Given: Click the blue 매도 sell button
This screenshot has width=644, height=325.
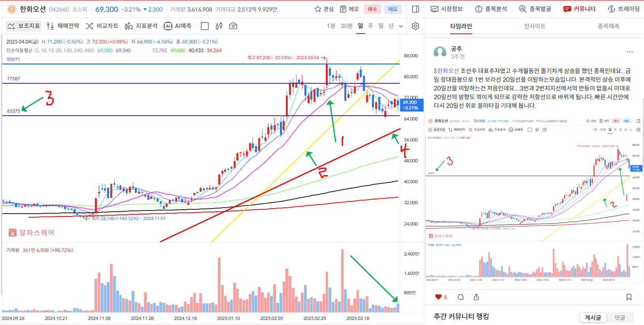Looking at the screenshot, I should click(x=393, y=9).
